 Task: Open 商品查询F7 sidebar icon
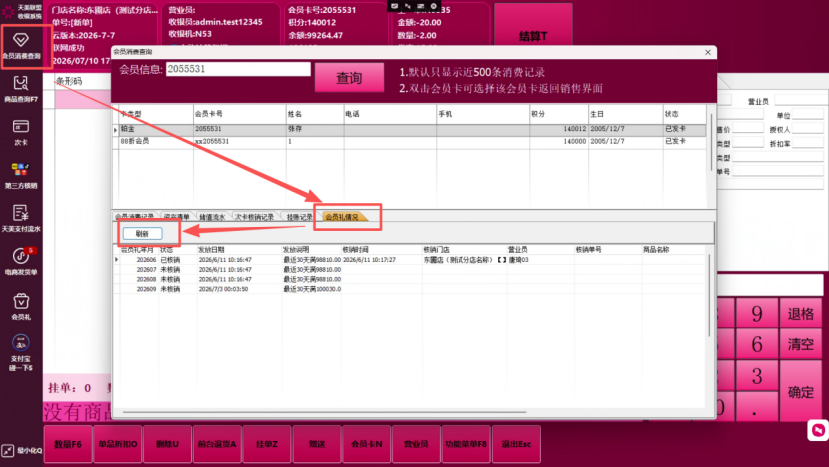click(x=21, y=89)
